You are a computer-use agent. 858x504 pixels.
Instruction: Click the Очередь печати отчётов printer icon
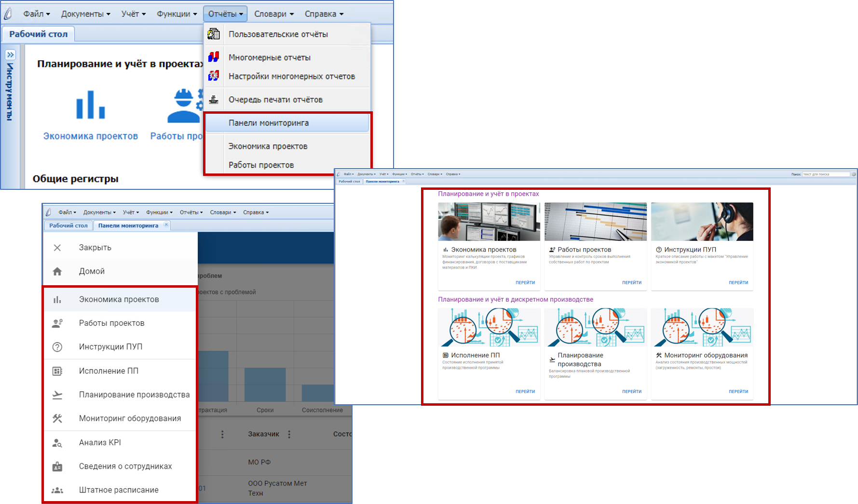pyautogui.click(x=214, y=100)
